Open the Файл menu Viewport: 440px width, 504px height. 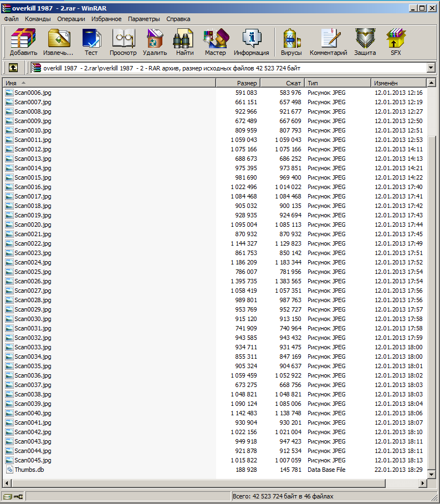[x=11, y=19]
